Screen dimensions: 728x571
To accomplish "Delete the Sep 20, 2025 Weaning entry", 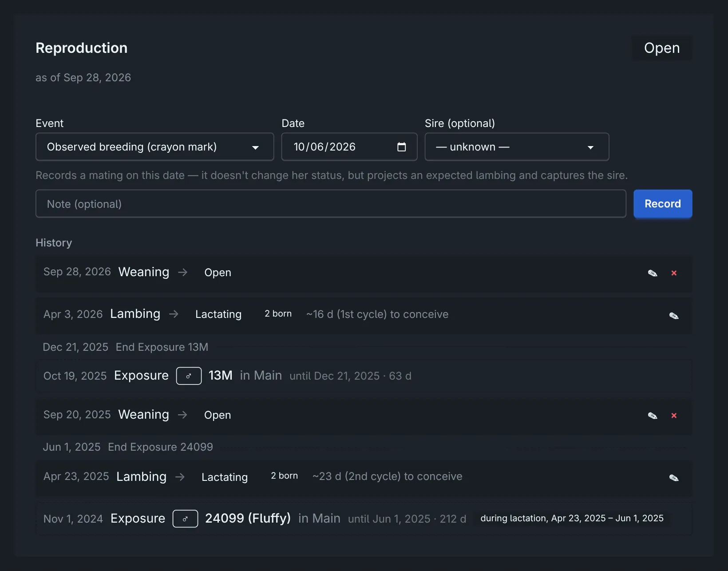I will pos(674,416).
